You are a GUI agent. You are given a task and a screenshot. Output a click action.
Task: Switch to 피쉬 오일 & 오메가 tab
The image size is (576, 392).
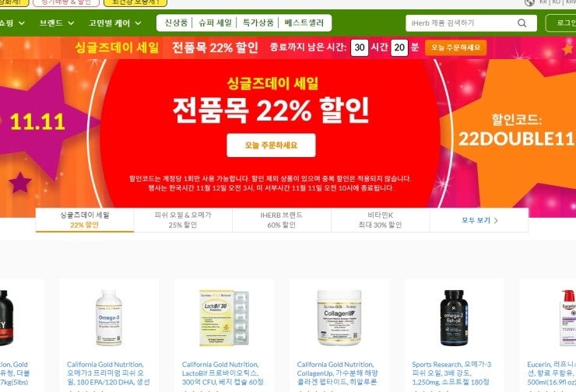click(183, 220)
